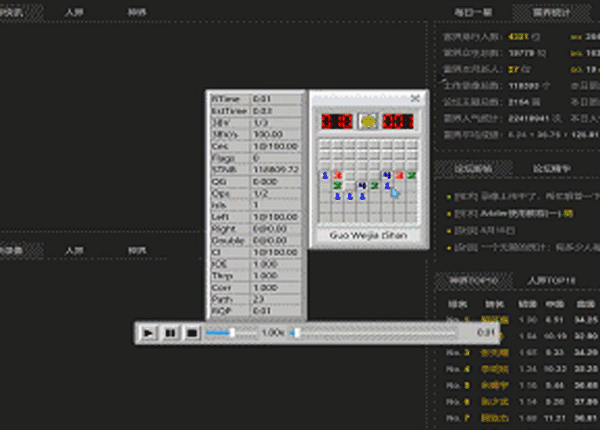
Task: Select the Ops counter row
Action: click(x=256, y=193)
